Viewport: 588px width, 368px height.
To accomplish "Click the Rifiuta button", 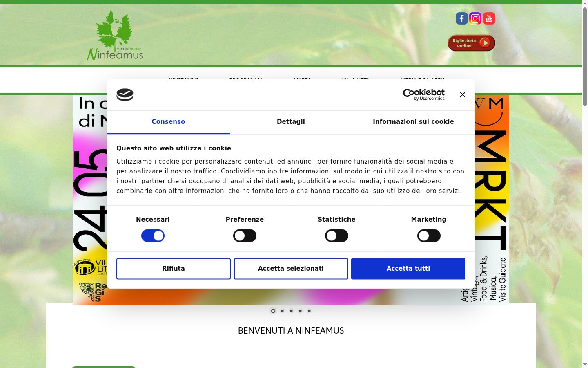I will point(174,269).
